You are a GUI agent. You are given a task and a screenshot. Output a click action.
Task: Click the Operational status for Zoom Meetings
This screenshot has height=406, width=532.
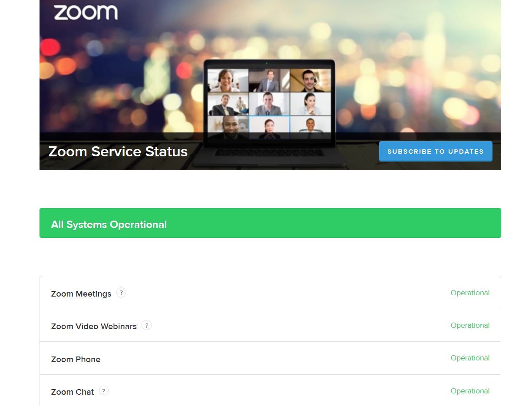pos(470,293)
